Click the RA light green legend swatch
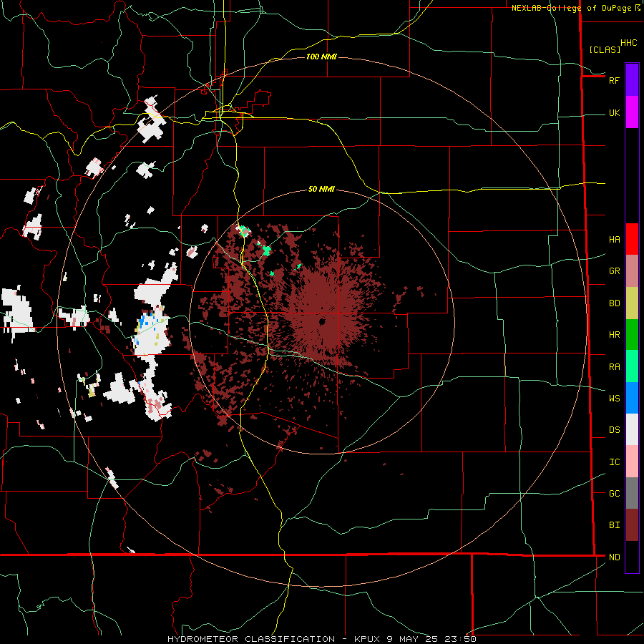The height and width of the screenshot is (644, 644). coord(632,366)
